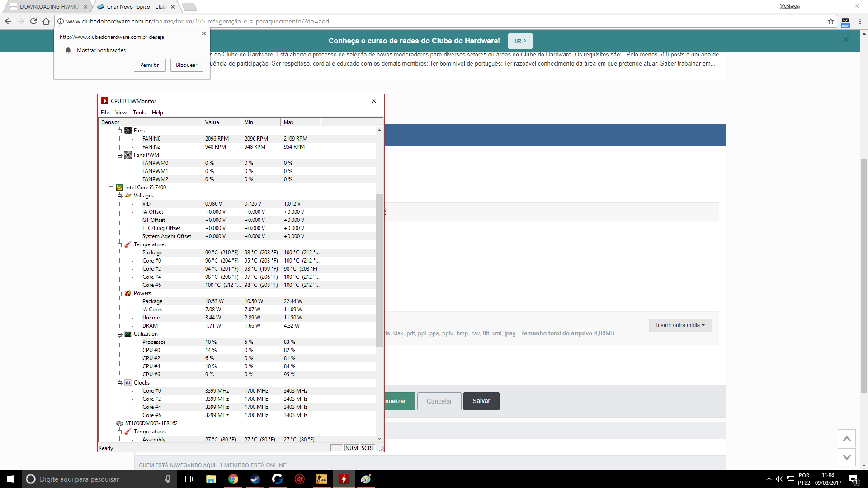
Task: Click Bloquear in the notification prompt
Action: pyautogui.click(x=187, y=65)
